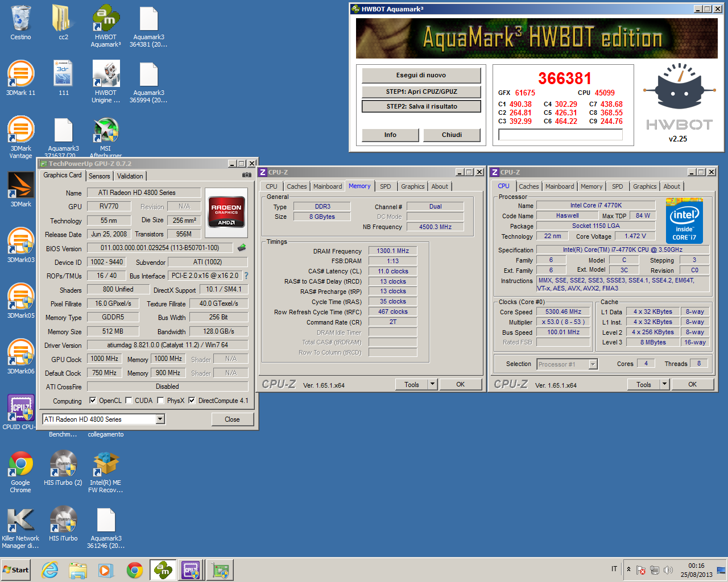Switch to the Sensors tab in GPU-Z

[99, 176]
